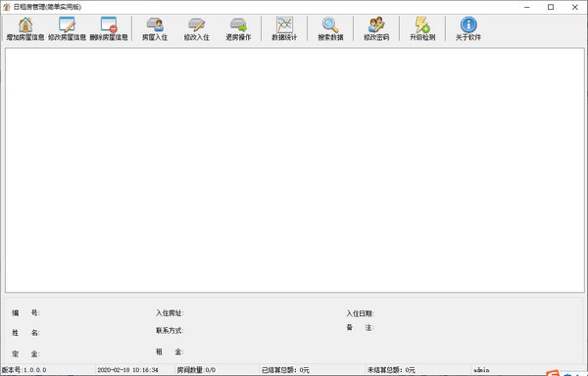
Task: Click the 版本号:1.0.0.0 status text
Action: (x=24, y=370)
